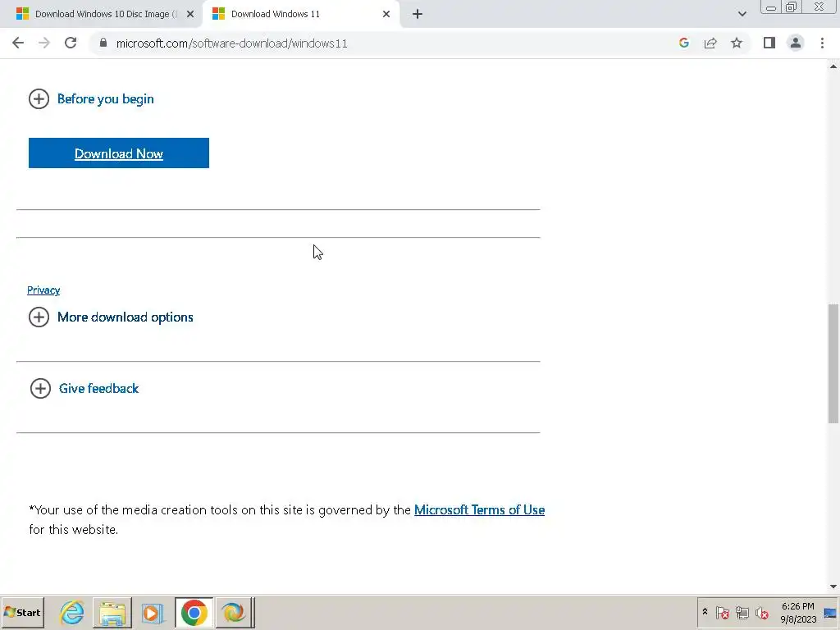The image size is (840, 630).
Task: View site information via the lock icon
Action: click(x=103, y=43)
